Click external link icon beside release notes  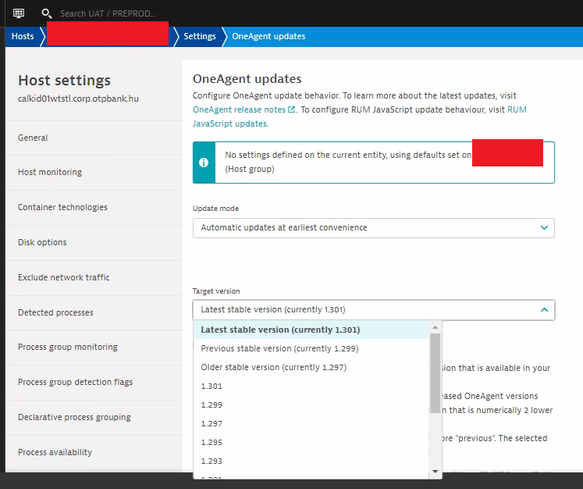292,110
